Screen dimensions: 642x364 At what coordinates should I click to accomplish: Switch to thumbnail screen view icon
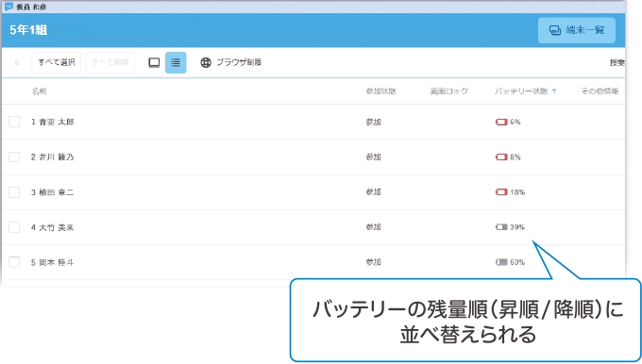(154, 62)
